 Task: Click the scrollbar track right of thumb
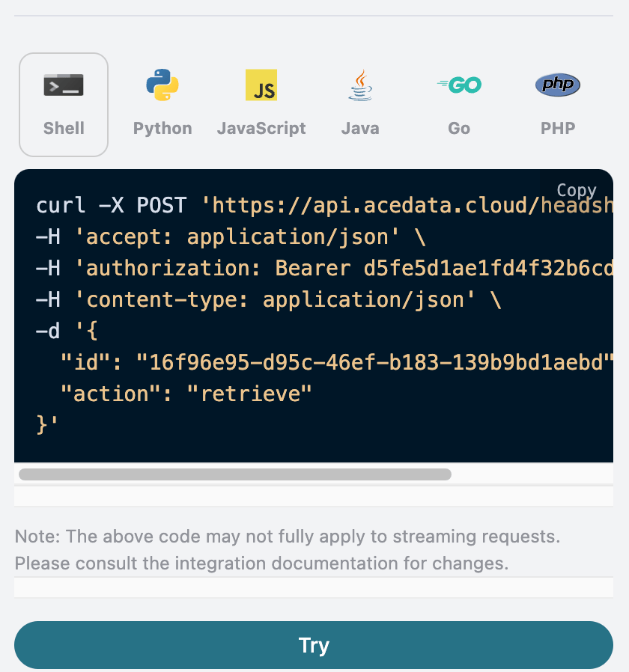pos(532,474)
